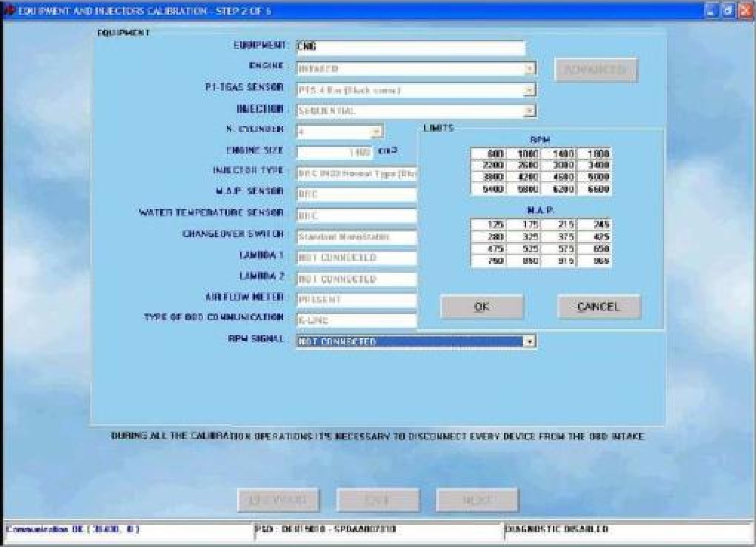The width and height of the screenshot is (756, 547).
Task: Click the TYPE OF OBD COMMUNICATION field
Action: [357, 320]
